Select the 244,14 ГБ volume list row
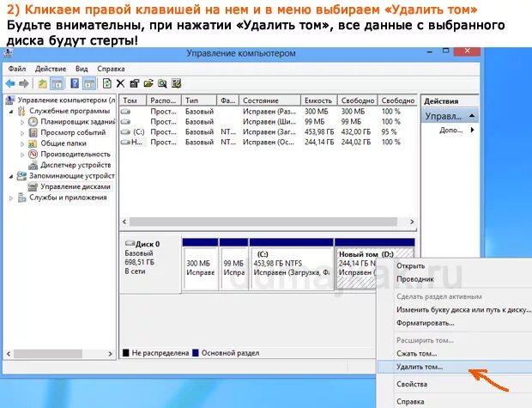 click(x=268, y=142)
